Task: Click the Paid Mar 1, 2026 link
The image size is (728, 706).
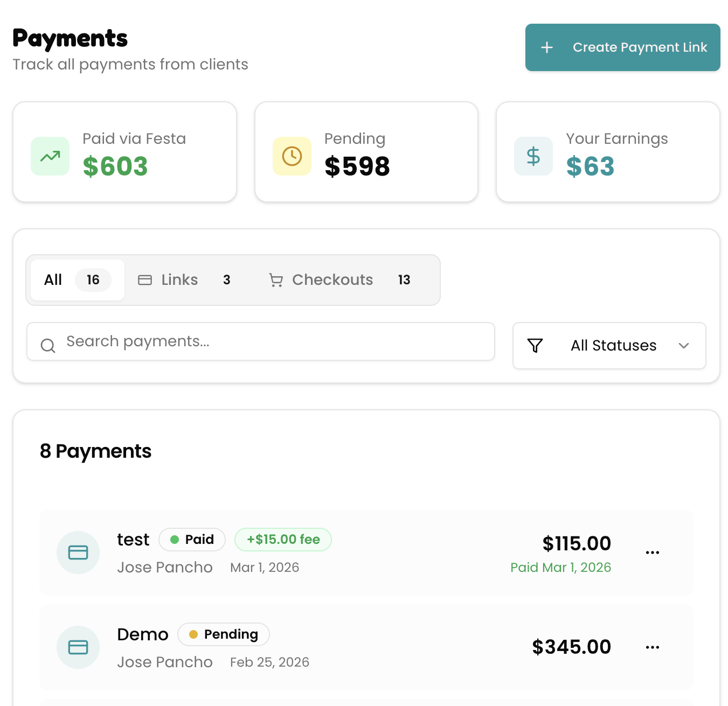Action: [x=560, y=567]
